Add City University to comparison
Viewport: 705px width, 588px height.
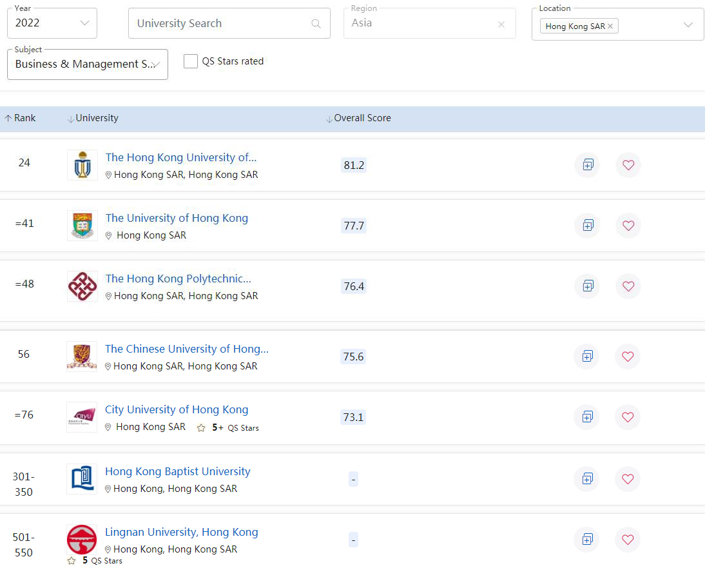click(587, 417)
